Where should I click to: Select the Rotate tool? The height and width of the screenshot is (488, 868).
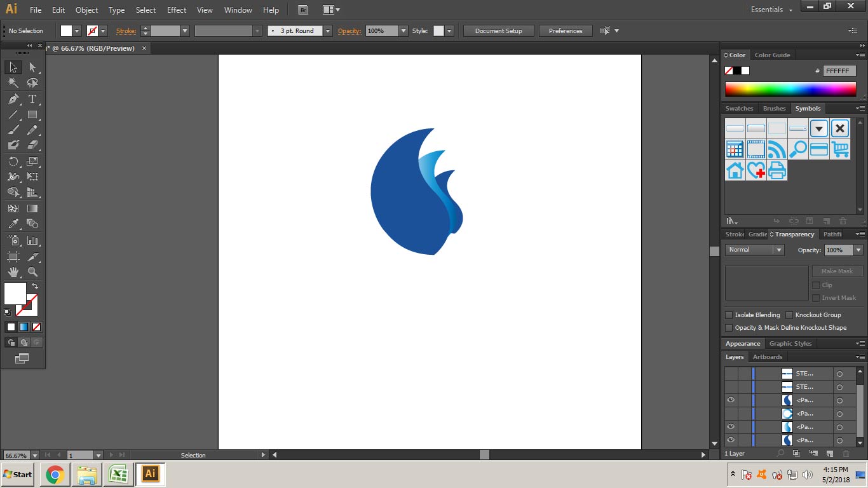tap(13, 161)
